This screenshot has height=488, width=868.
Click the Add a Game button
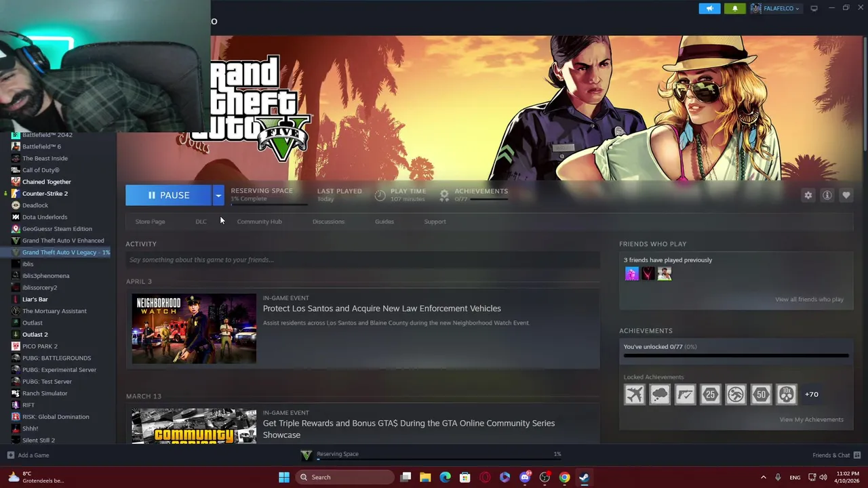28,455
